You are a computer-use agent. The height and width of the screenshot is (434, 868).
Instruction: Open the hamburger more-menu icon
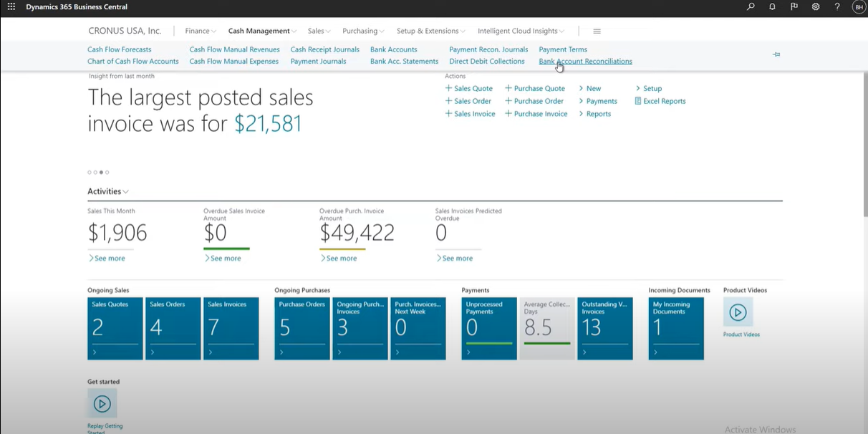[x=597, y=31]
